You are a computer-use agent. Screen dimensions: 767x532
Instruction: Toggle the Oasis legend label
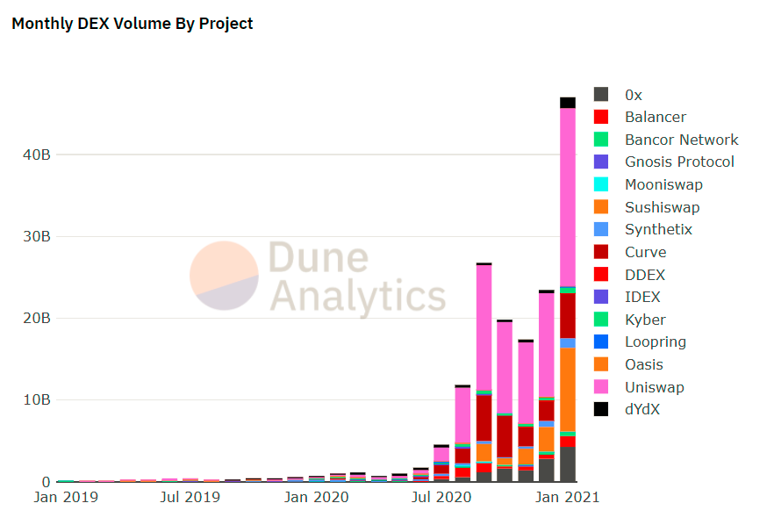coord(644,364)
